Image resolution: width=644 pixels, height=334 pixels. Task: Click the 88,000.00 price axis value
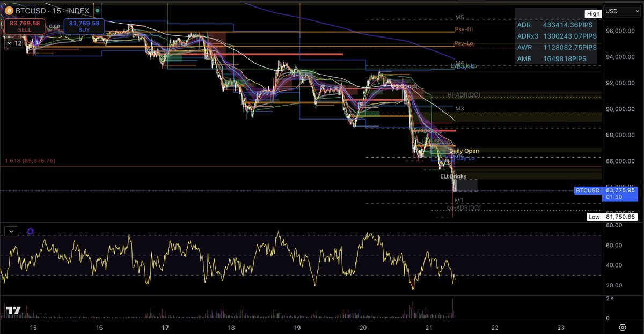621,135
